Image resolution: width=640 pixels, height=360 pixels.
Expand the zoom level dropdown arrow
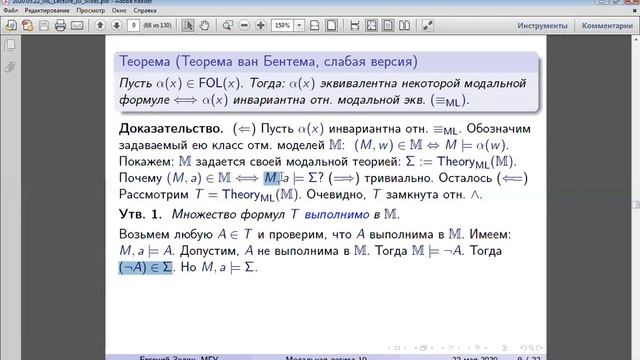pos(299,26)
